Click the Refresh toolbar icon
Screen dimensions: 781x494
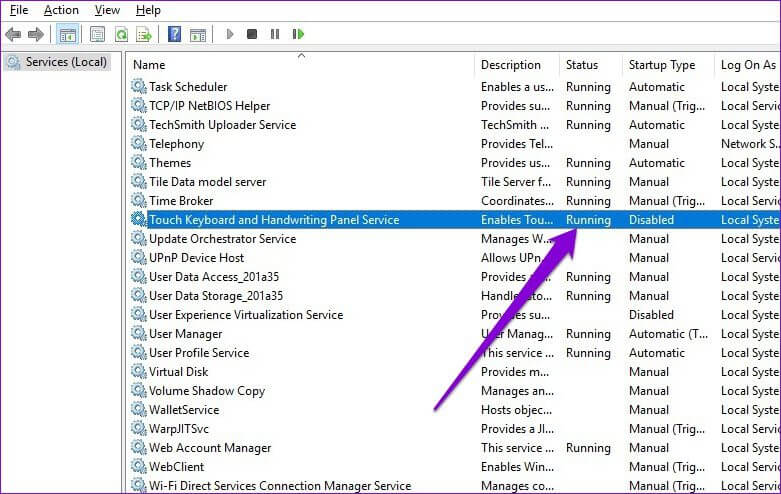click(x=121, y=34)
